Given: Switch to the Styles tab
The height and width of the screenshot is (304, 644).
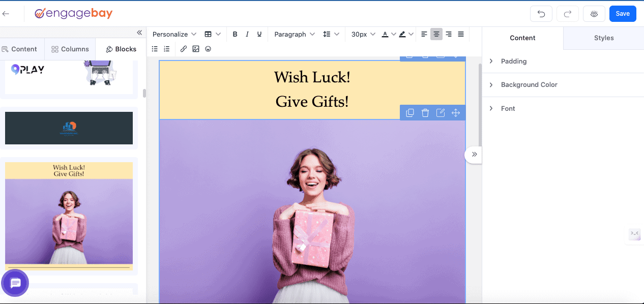Looking at the screenshot, I should (x=604, y=38).
